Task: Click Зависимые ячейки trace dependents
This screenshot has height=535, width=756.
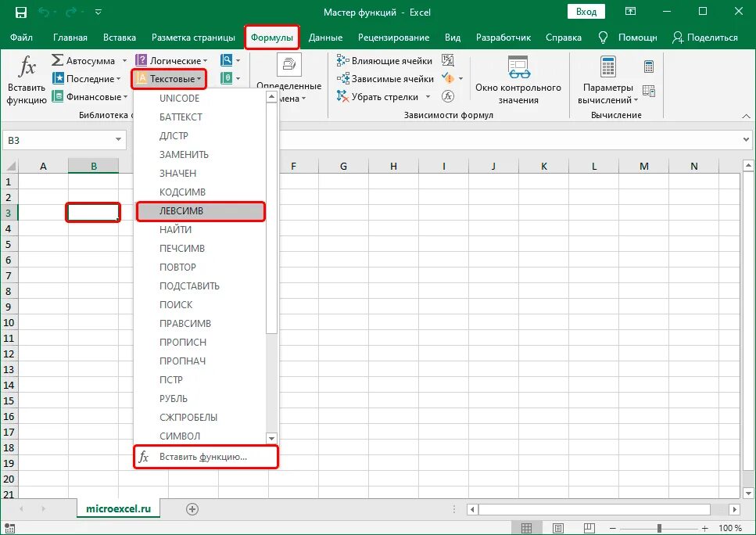Action: (385, 79)
